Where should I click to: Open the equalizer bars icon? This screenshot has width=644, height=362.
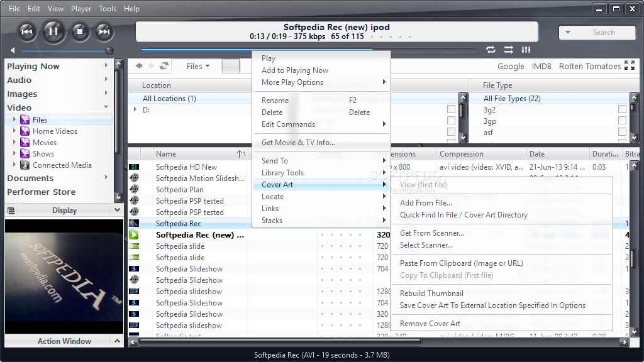tap(526, 50)
